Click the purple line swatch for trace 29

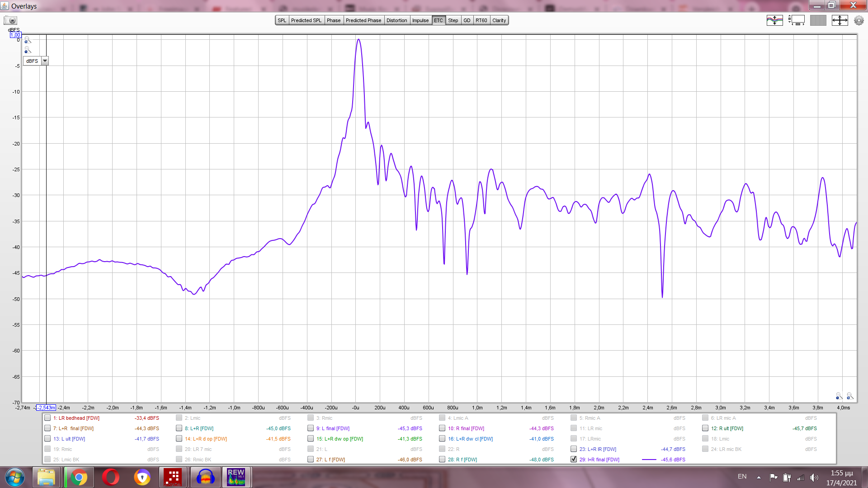coord(649,460)
